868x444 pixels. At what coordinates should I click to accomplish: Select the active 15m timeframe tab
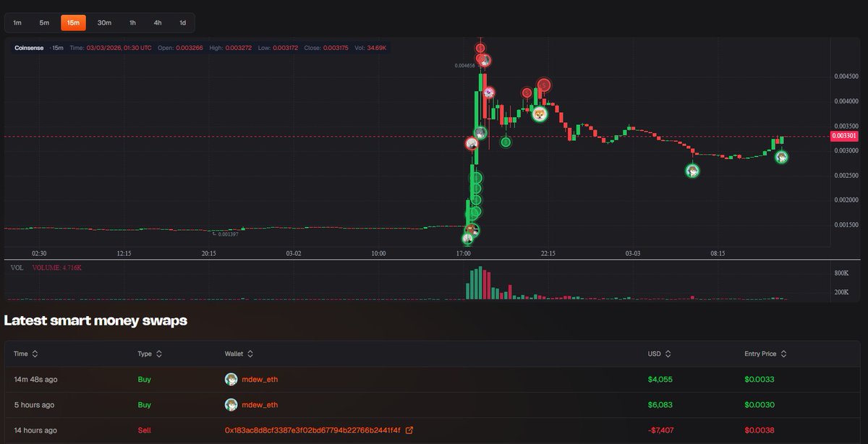73,23
